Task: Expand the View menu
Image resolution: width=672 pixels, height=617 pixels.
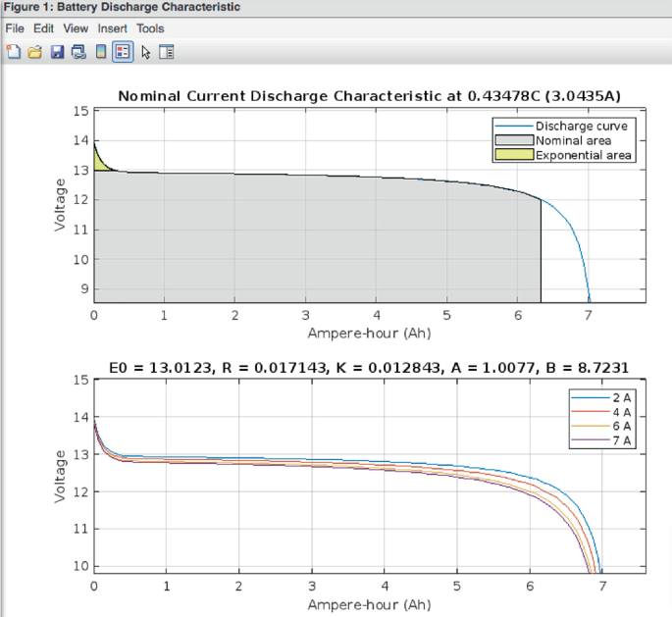Action: pos(76,28)
